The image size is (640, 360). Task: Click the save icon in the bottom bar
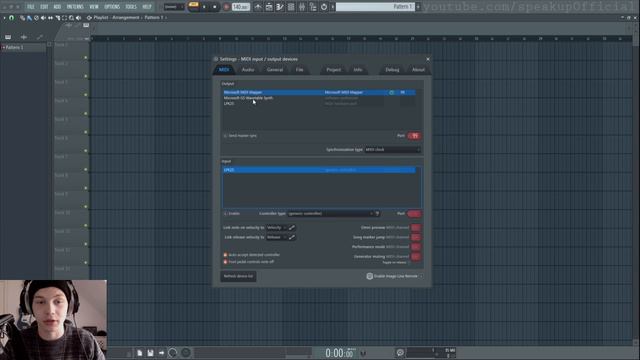[151, 353]
